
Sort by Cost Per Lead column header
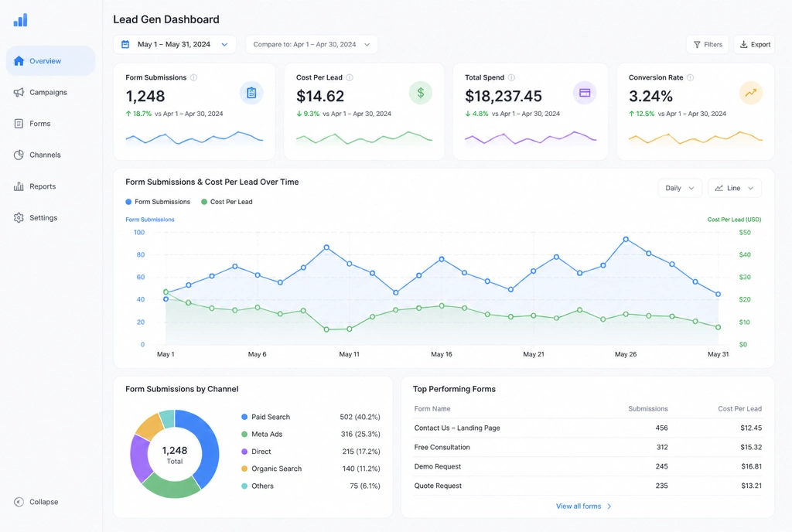pyautogui.click(x=739, y=409)
